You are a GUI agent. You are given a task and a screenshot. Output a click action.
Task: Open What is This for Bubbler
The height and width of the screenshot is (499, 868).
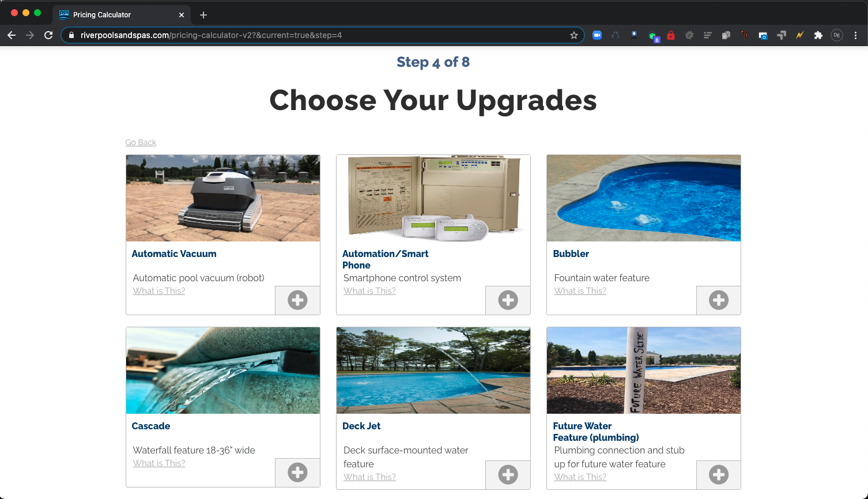coord(580,291)
